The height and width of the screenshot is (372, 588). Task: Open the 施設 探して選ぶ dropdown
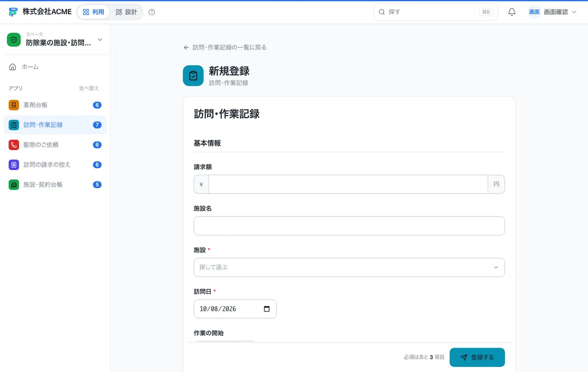(349, 267)
